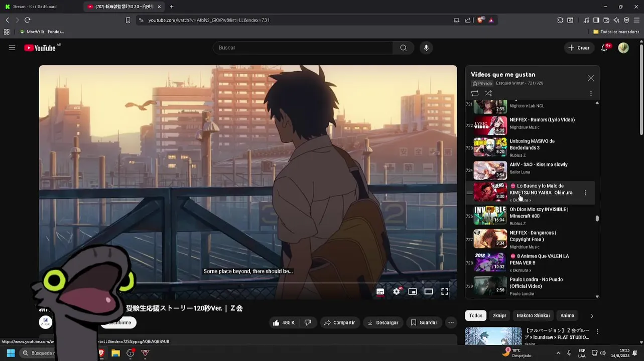Toggle playlist shuffle
This screenshot has height=361, width=644.
488,93
